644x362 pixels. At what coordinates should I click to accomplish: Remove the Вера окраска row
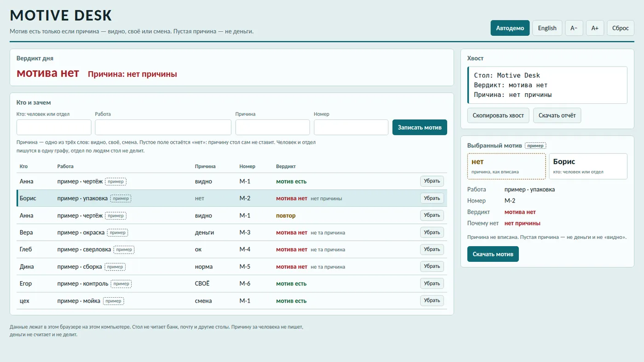[432, 232]
